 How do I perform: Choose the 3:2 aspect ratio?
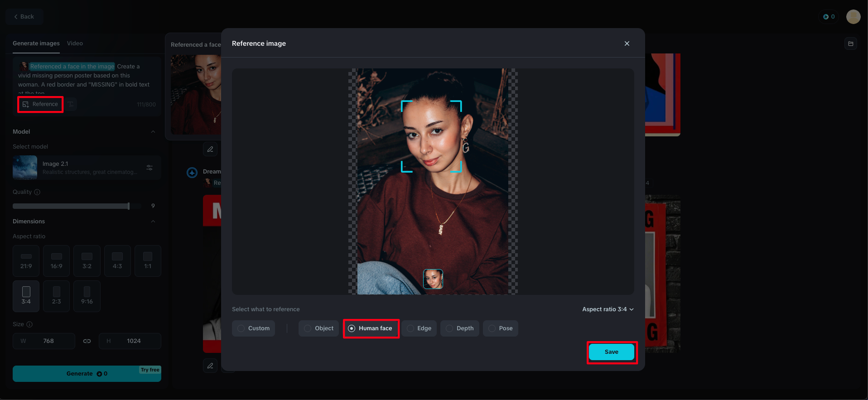pos(87,261)
